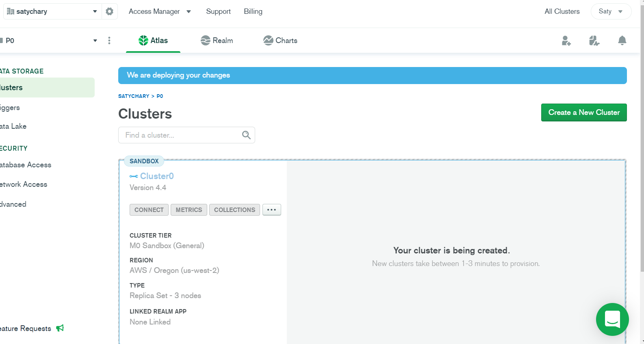Image resolution: width=644 pixels, height=344 pixels.
Task: Click the SANDBOX badge
Action: pyautogui.click(x=144, y=161)
